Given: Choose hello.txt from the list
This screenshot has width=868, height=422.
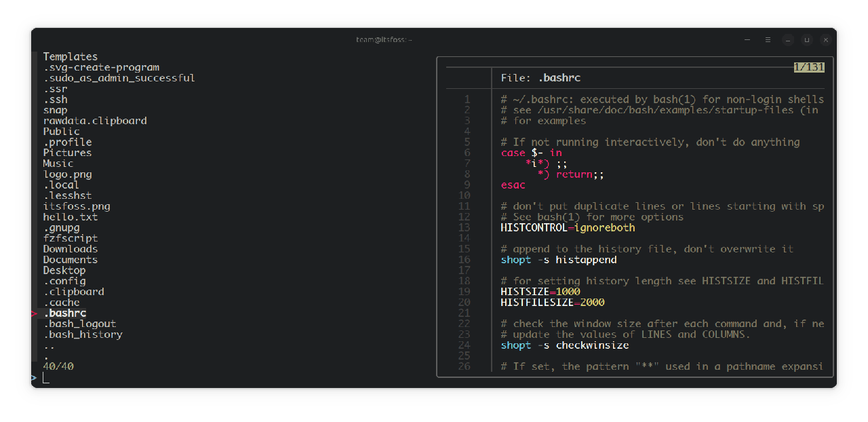Looking at the screenshot, I should coord(70,217).
